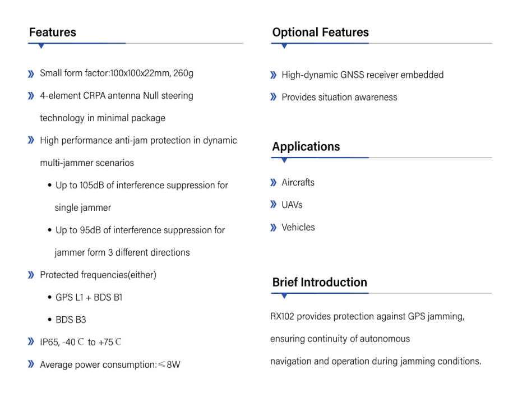
Task: Click the chevron bullet beside Vehicles
Action: tap(273, 227)
